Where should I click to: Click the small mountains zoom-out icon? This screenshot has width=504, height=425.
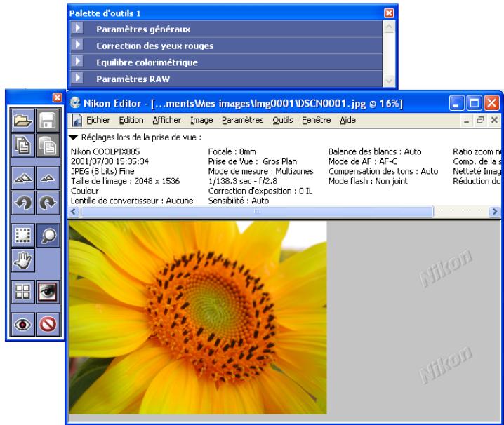(x=48, y=178)
